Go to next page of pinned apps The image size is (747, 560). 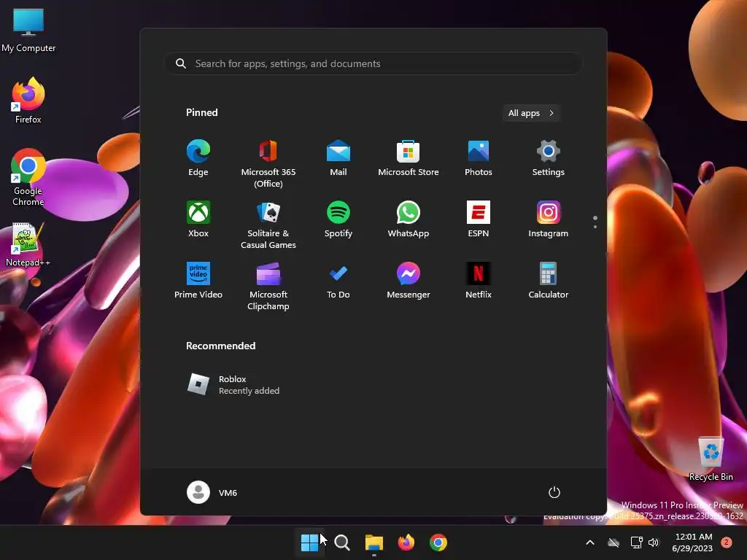(x=595, y=227)
